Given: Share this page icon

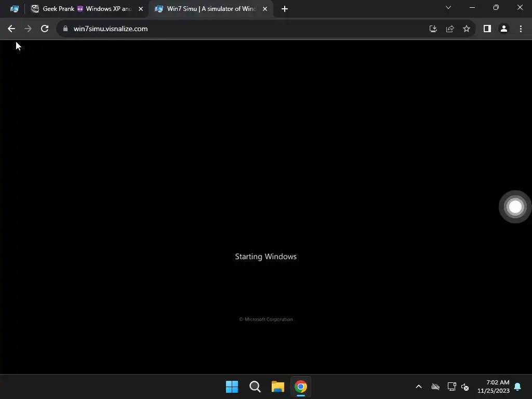Looking at the screenshot, I should pyautogui.click(x=450, y=29).
